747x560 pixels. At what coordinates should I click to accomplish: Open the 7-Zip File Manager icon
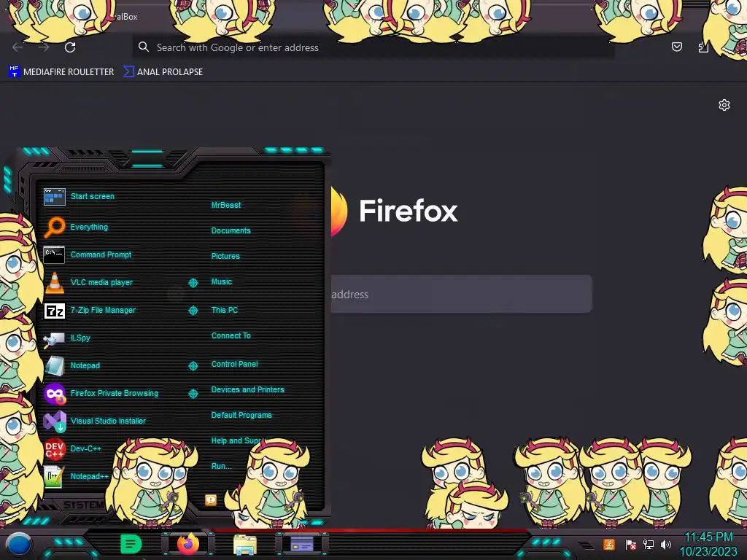click(54, 311)
